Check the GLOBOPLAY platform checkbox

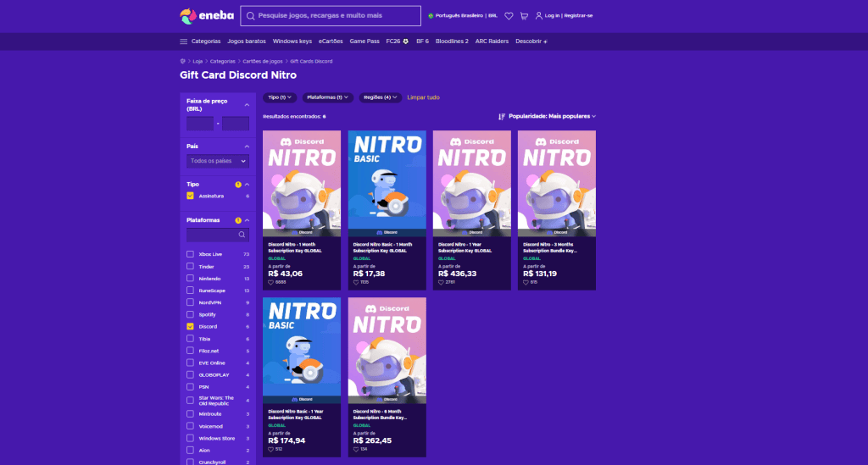pos(190,375)
